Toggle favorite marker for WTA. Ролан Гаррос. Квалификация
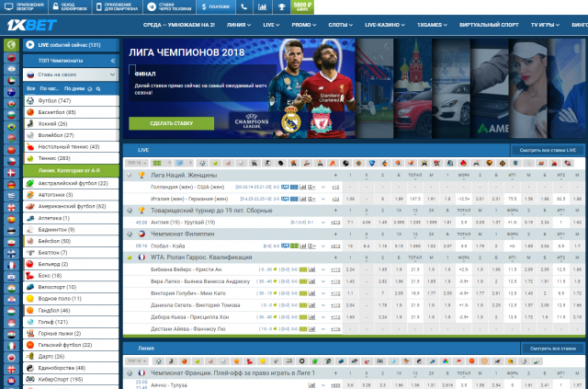 130,257
